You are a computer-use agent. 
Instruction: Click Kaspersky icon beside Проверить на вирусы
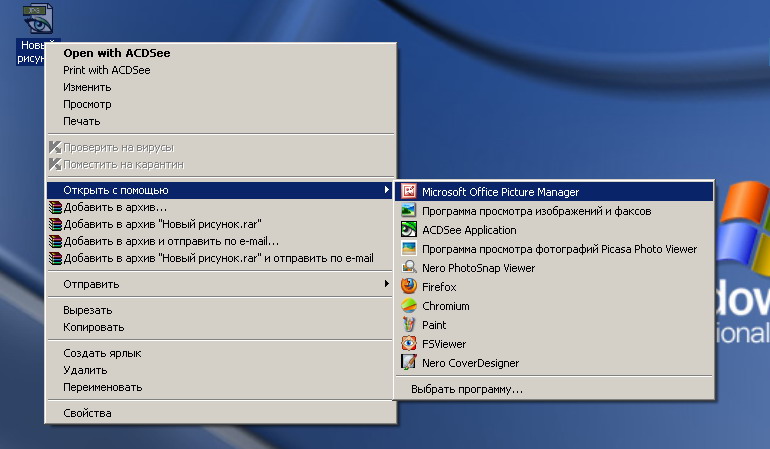pyautogui.click(x=55, y=147)
